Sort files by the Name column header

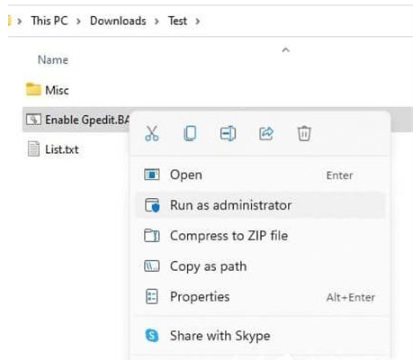tap(53, 60)
